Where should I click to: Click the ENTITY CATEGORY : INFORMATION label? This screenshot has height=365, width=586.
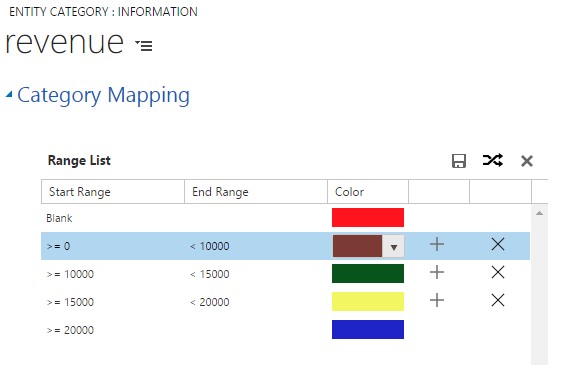(x=103, y=12)
